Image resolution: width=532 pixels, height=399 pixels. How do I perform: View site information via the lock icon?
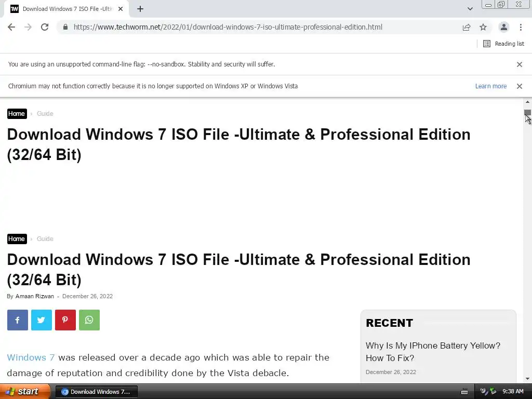point(65,27)
